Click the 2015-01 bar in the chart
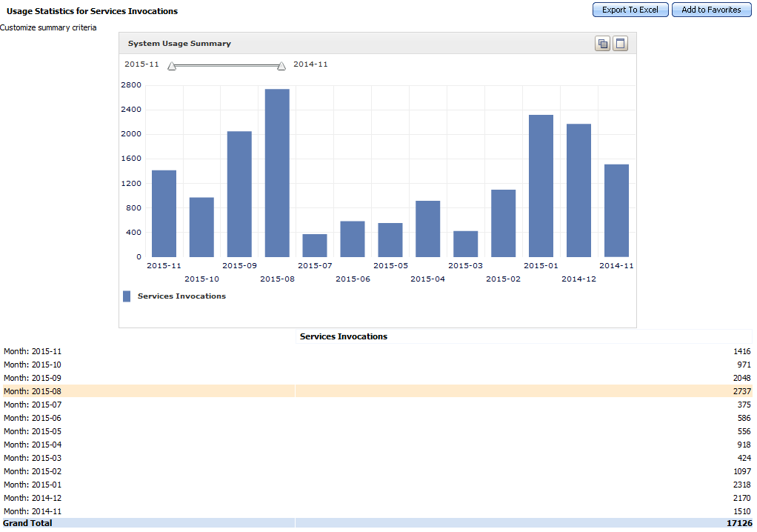Screen dimensions: 757x532 point(541,186)
